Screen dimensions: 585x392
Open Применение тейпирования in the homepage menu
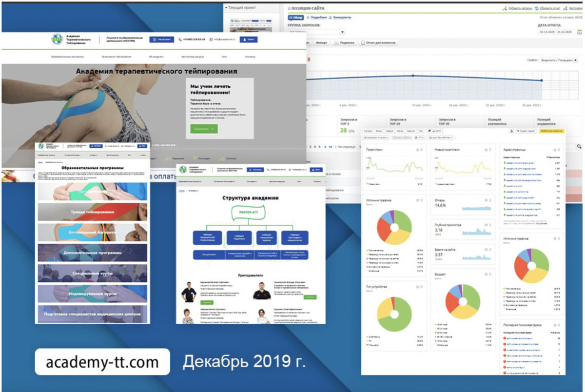[116, 57]
